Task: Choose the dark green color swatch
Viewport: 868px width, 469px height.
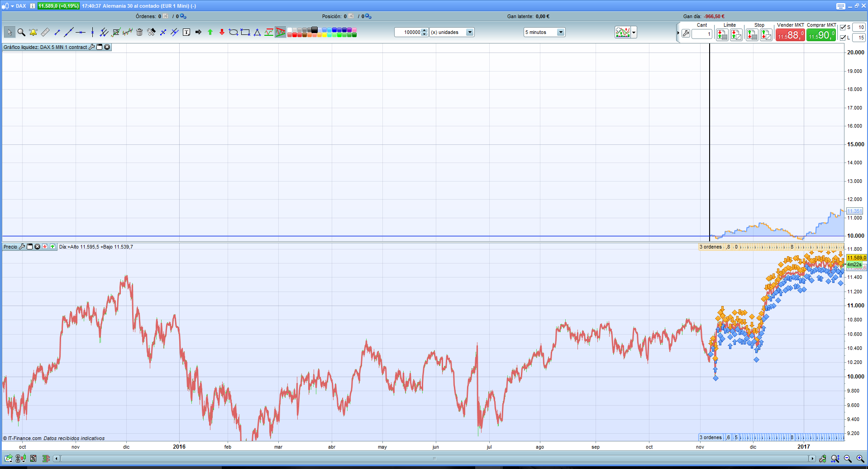Action: point(354,35)
